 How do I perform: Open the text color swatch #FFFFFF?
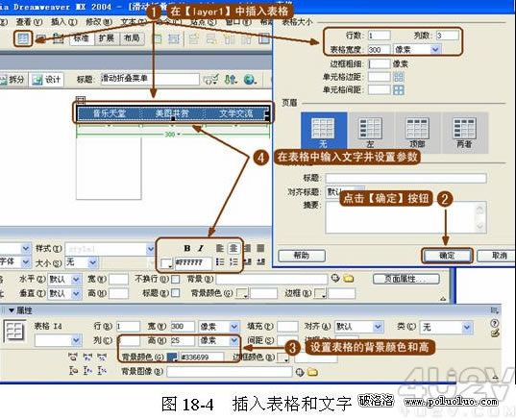[166, 263]
